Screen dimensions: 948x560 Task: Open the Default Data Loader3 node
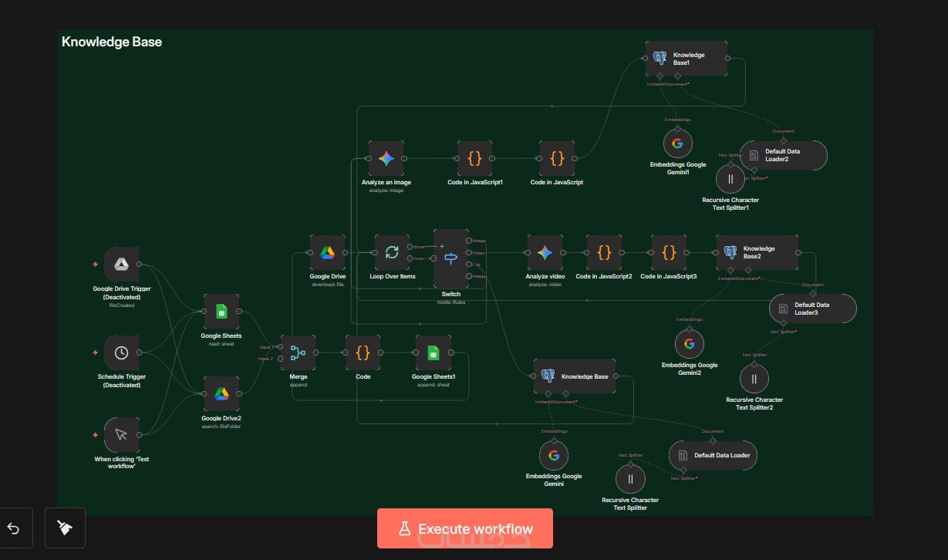pos(812,309)
